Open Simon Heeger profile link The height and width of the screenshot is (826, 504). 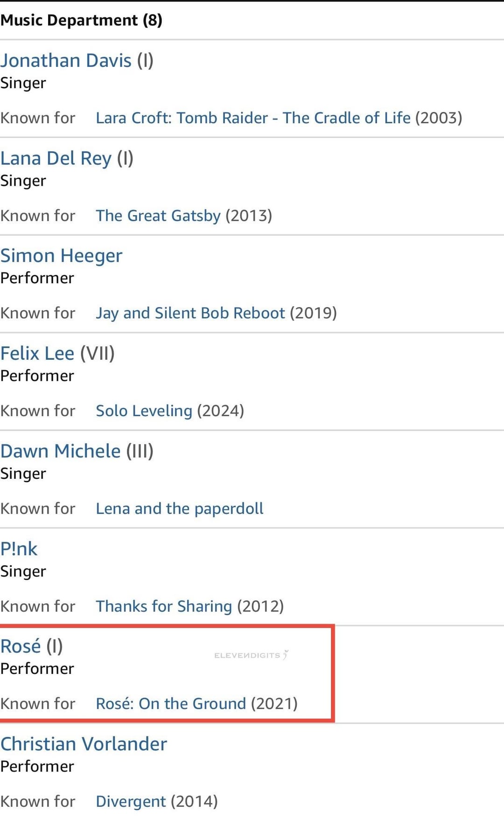(x=61, y=256)
